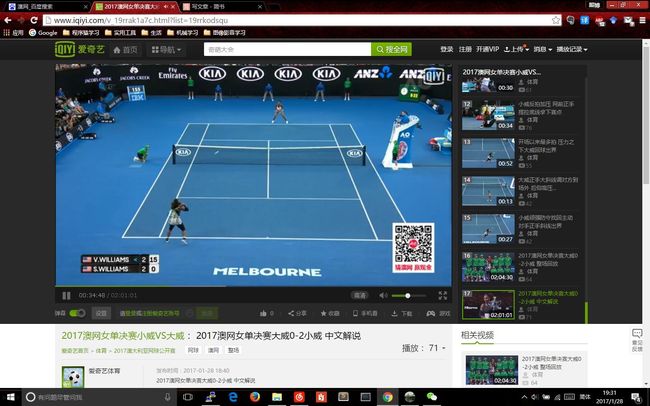Click the Chrome taskbar icon
Image resolution: width=650 pixels, height=406 pixels.
coord(388,397)
